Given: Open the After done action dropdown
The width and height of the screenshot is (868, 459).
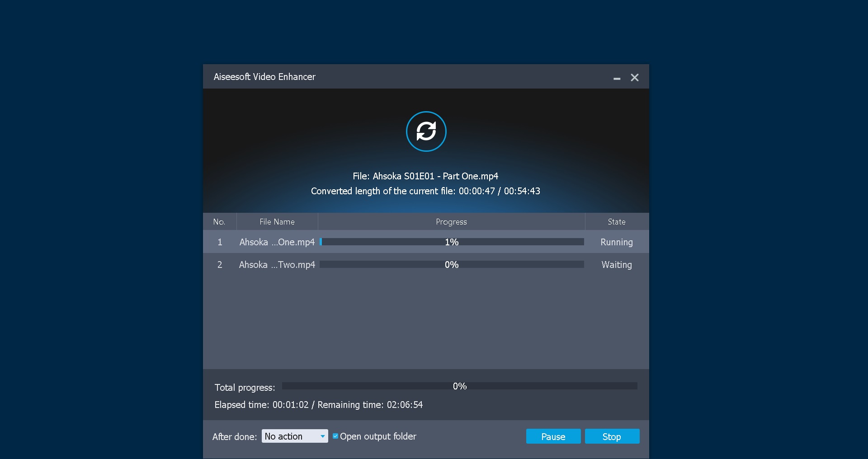Looking at the screenshot, I should click(x=295, y=436).
